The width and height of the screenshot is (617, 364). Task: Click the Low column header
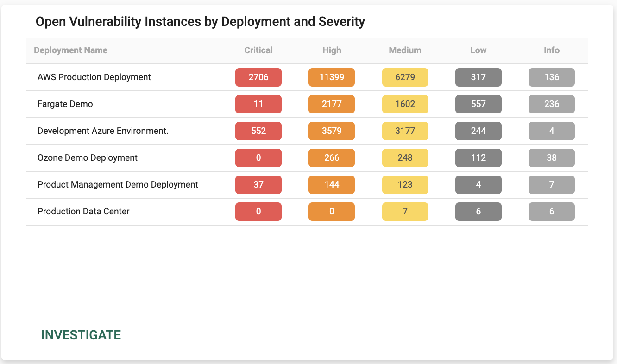tap(478, 50)
